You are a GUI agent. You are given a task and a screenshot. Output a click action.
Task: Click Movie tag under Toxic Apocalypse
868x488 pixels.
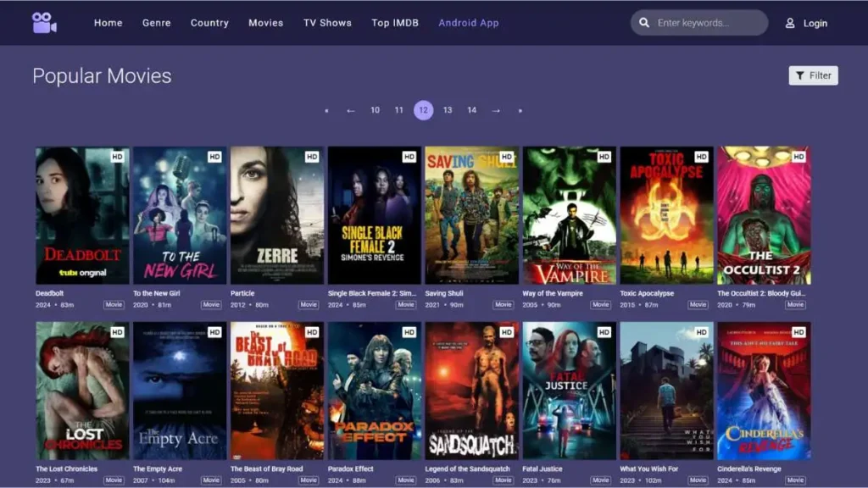pyautogui.click(x=698, y=305)
